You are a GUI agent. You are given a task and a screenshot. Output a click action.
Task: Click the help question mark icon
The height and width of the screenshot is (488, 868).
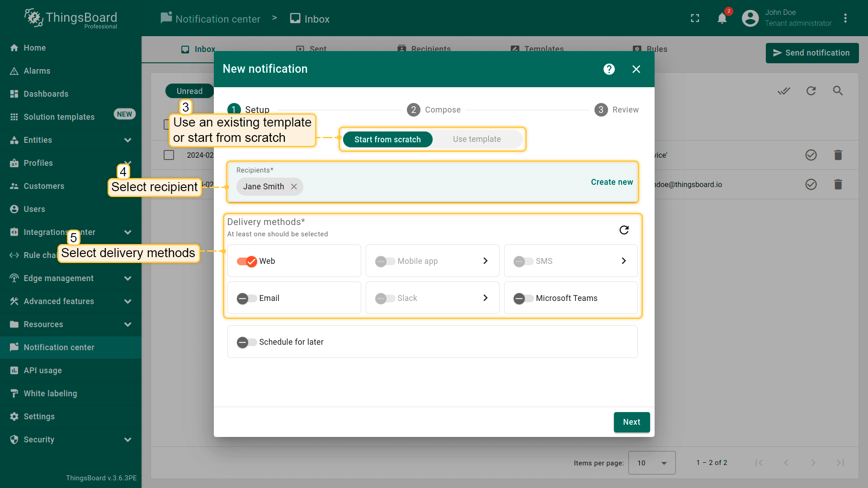pyautogui.click(x=609, y=69)
